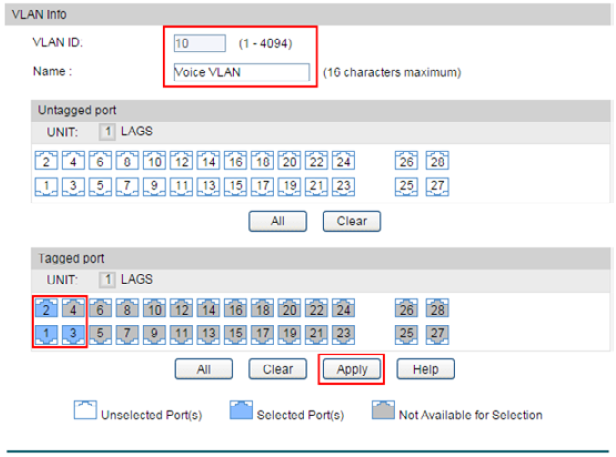Deselect tagged port 1
The image size is (616, 457).
tap(46, 334)
